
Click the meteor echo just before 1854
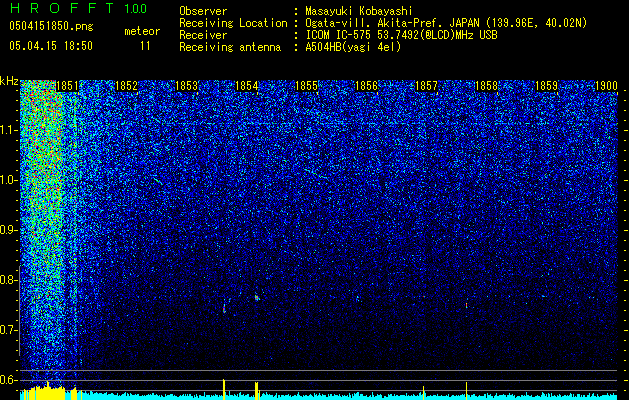tap(224, 308)
